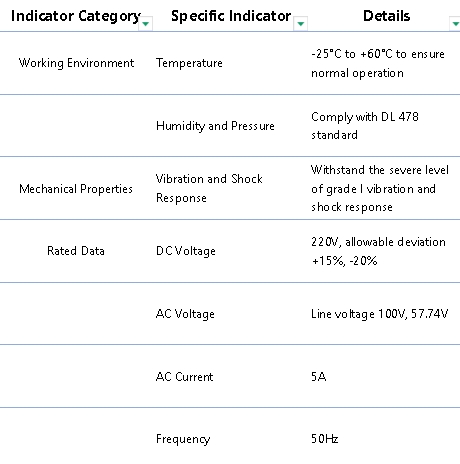Click the AC Current cell
Screen dimensions: 460x464
tap(231, 376)
